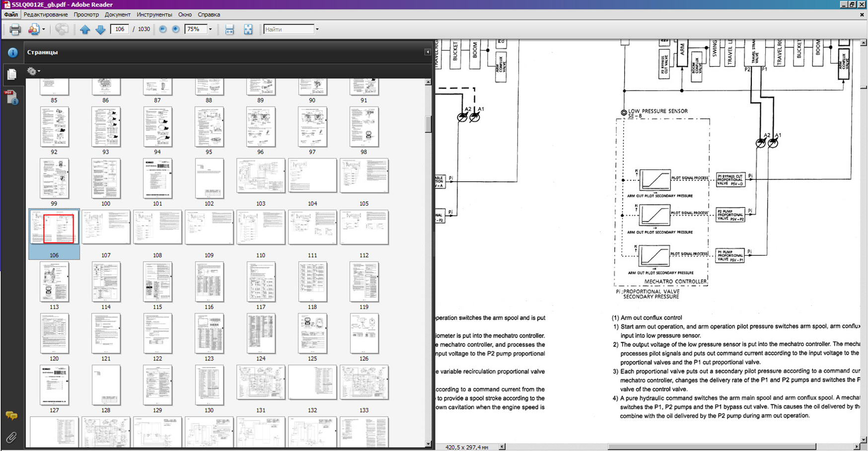Image resolution: width=868 pixels, height=451 pixels.
Task: Click the document horizontal scrollbar thumb
Action: 711,447
